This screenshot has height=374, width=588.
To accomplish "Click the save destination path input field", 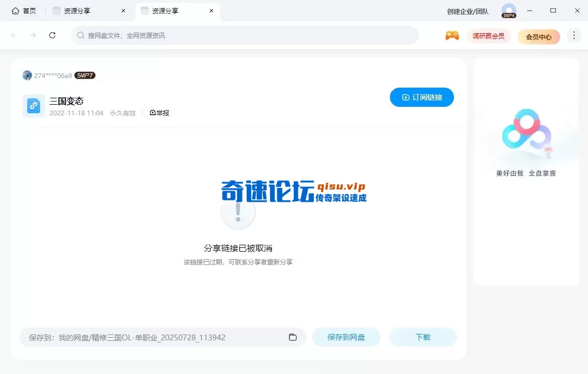I will pos(160,337).
